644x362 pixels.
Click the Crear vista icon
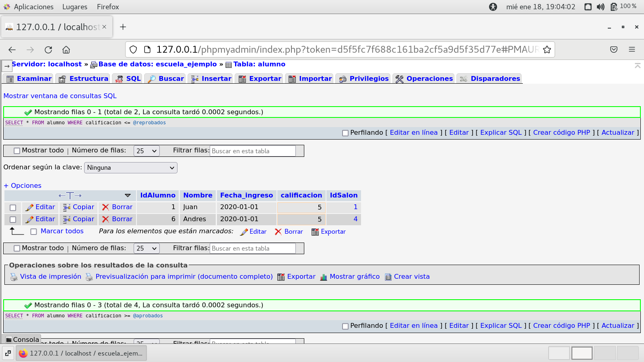(x=388, y=277)
